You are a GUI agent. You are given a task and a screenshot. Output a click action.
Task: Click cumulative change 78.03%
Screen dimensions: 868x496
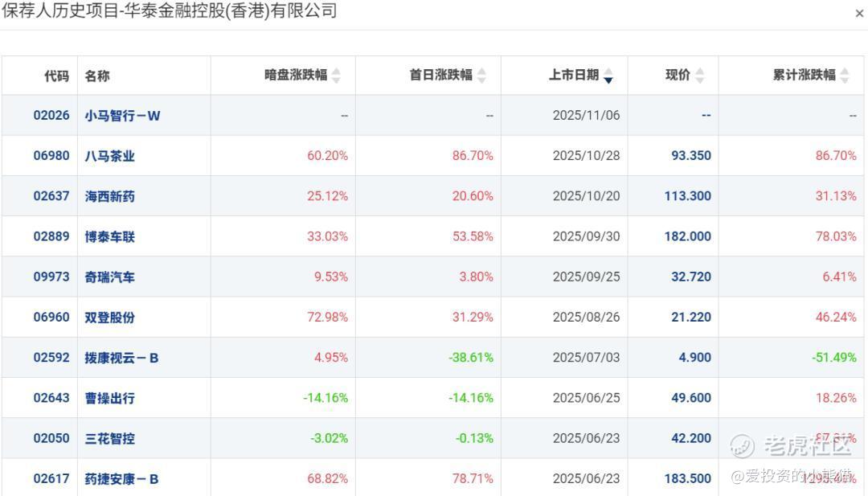[x=836, y=236]
